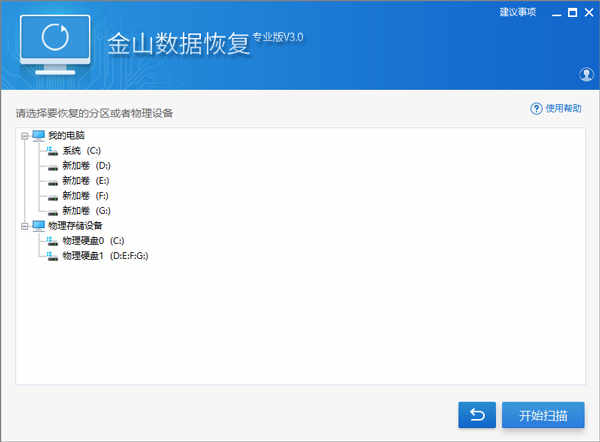Click the drive icon beside 新加卷 (E:)

[53, 182]
